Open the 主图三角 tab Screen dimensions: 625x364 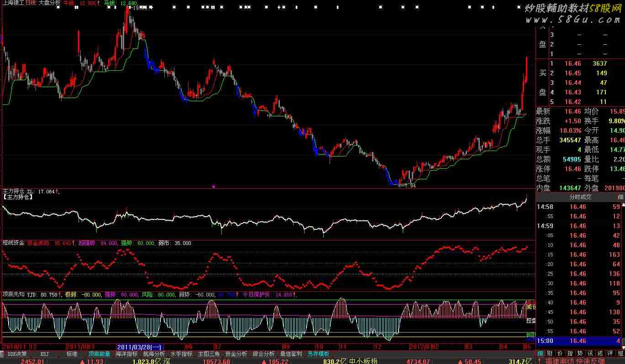[x=209, y=354]
